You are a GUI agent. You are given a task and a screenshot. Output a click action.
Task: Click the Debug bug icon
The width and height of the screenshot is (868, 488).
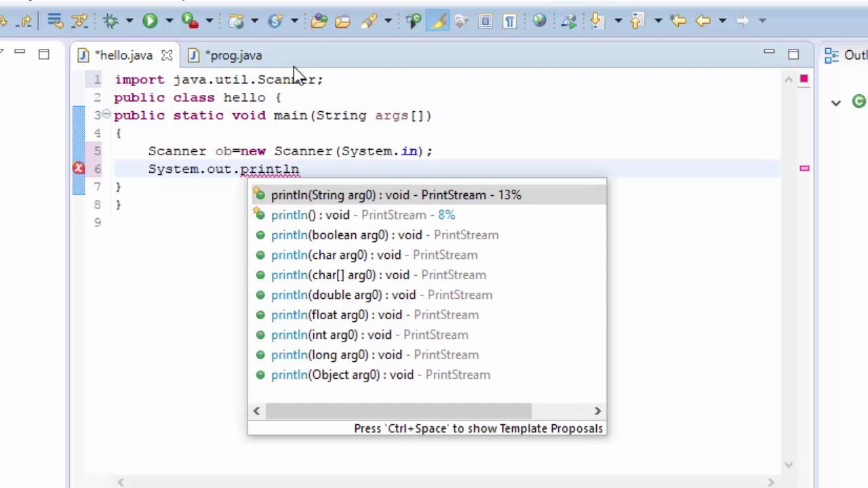coord(111,21)
